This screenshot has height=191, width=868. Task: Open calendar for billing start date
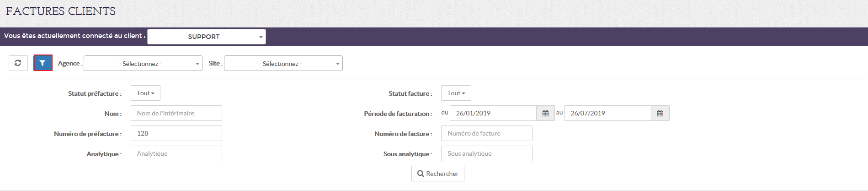545,113
